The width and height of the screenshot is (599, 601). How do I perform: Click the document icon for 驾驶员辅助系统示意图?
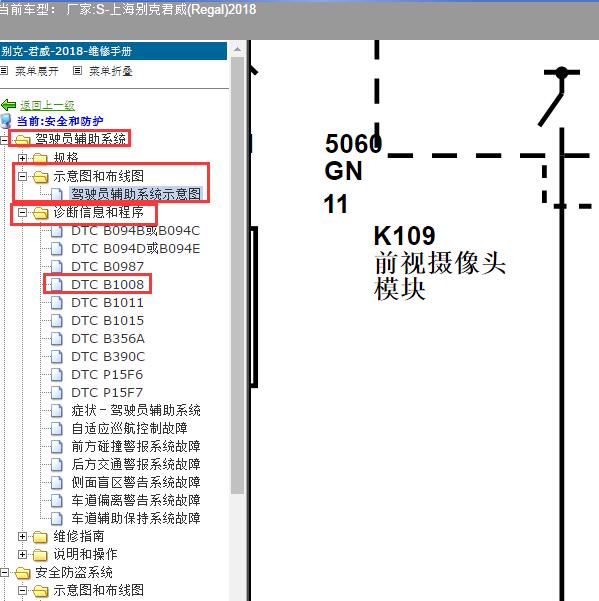pos(57,194)
